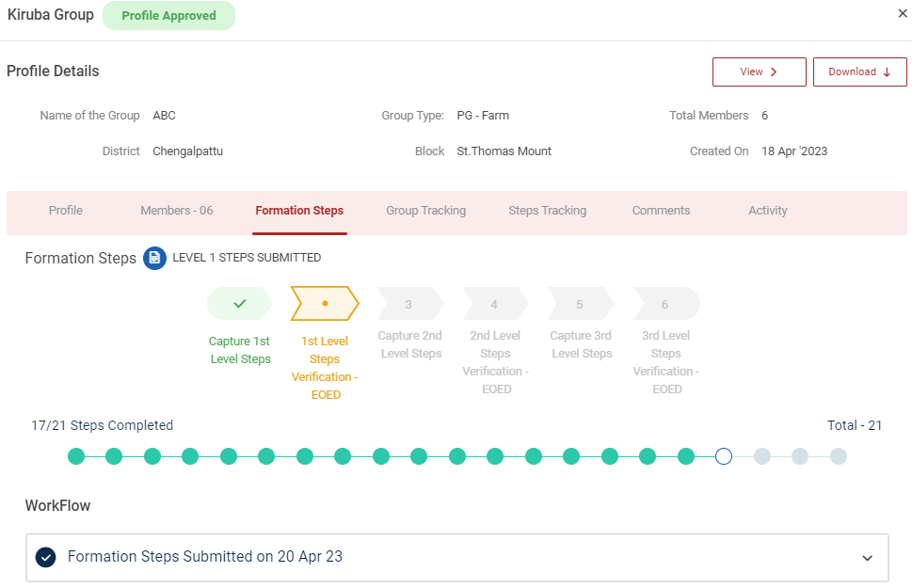The width and height of the screenshot is (912, 588).
Task: Click step 5 Capture 3rd Level arrow
Action: coord(580,304)
